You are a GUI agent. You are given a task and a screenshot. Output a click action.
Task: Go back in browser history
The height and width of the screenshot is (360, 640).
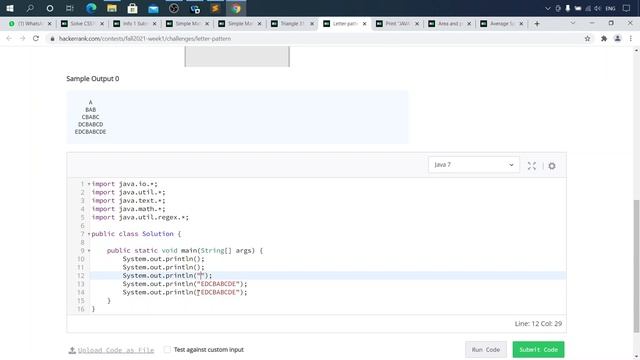click(9, 38)
